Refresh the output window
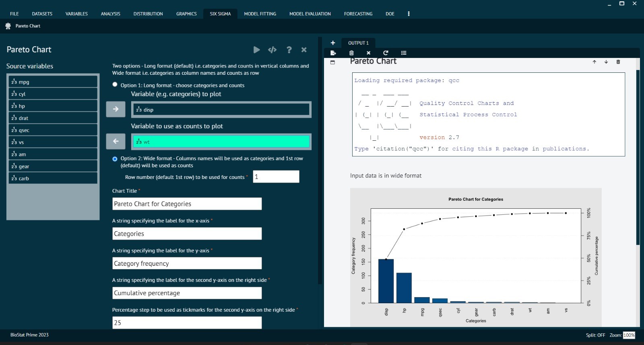This screenshot has width=644, height=345. pyautogui.click(x=386, y=53)
